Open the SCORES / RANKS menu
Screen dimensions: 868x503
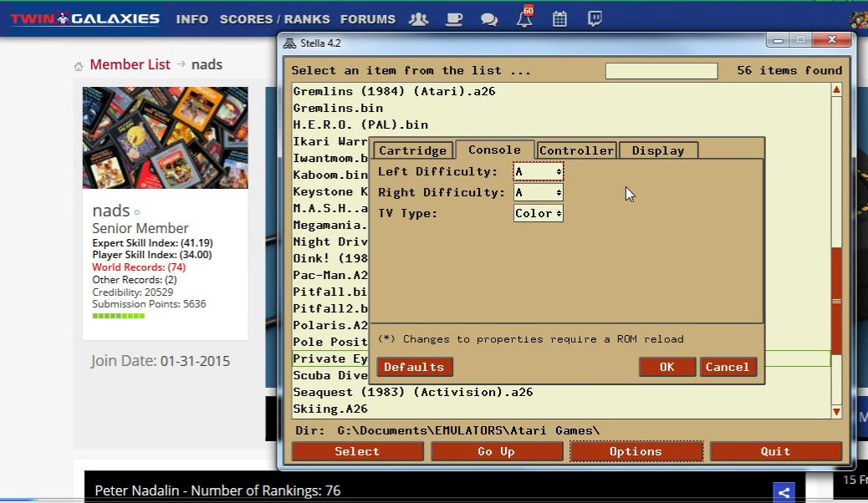coord(274,19)
